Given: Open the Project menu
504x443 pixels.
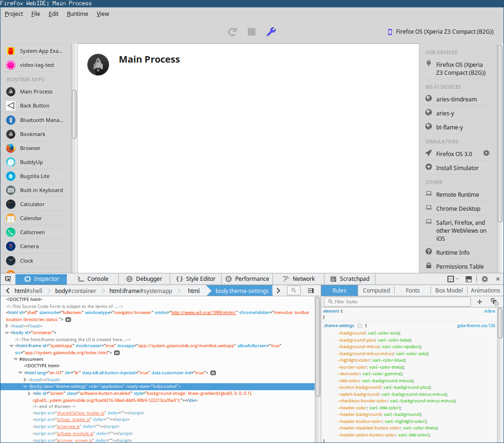Looking at the screenshot, I should point(14,14).
